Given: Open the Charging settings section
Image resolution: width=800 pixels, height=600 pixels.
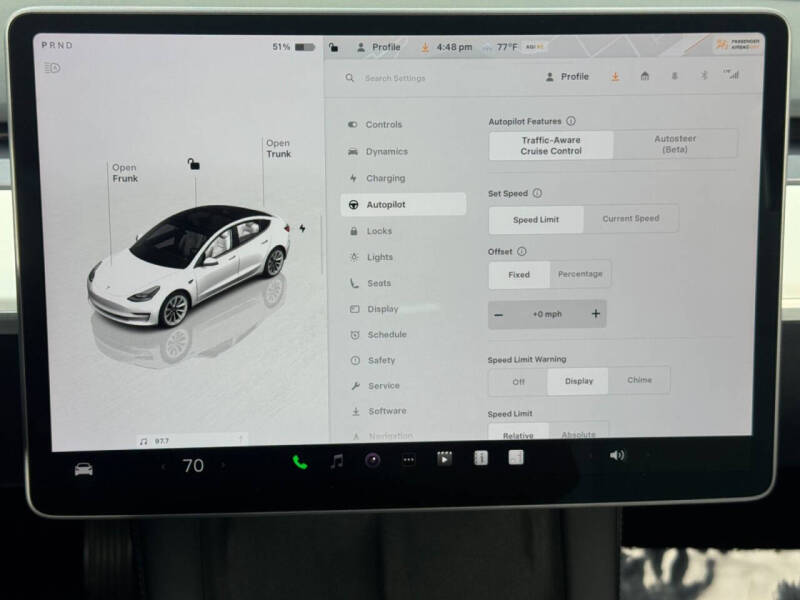Looking at the screenshot, I should pos(383,178).
